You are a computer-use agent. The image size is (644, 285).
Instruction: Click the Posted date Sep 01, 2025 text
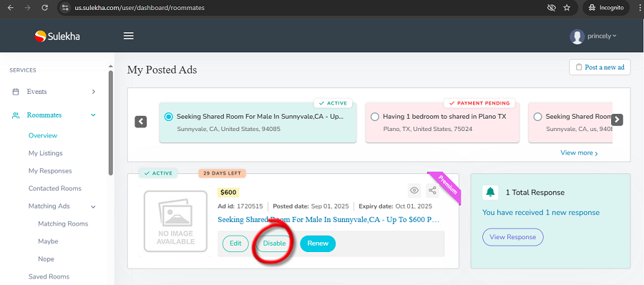(311, 206)
